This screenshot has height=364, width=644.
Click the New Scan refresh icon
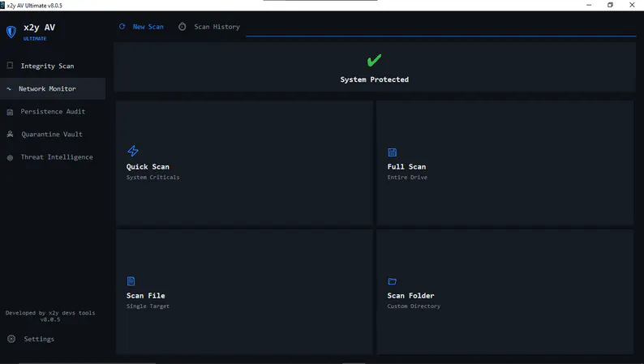122,27
